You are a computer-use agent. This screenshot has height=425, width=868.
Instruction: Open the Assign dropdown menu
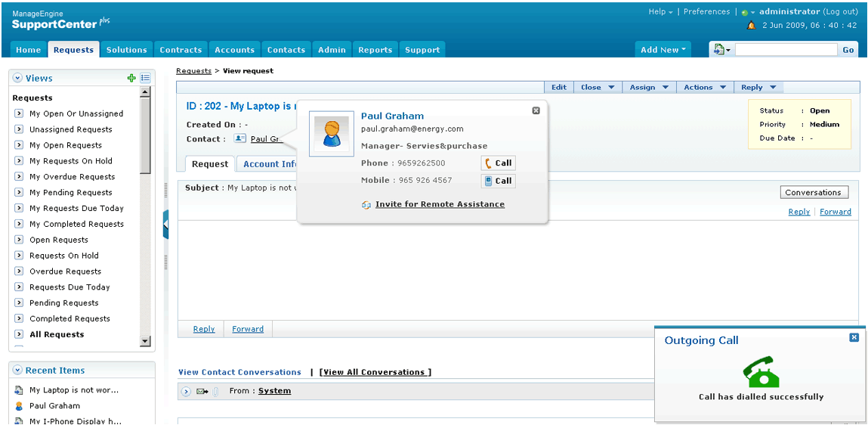point(650,88)
